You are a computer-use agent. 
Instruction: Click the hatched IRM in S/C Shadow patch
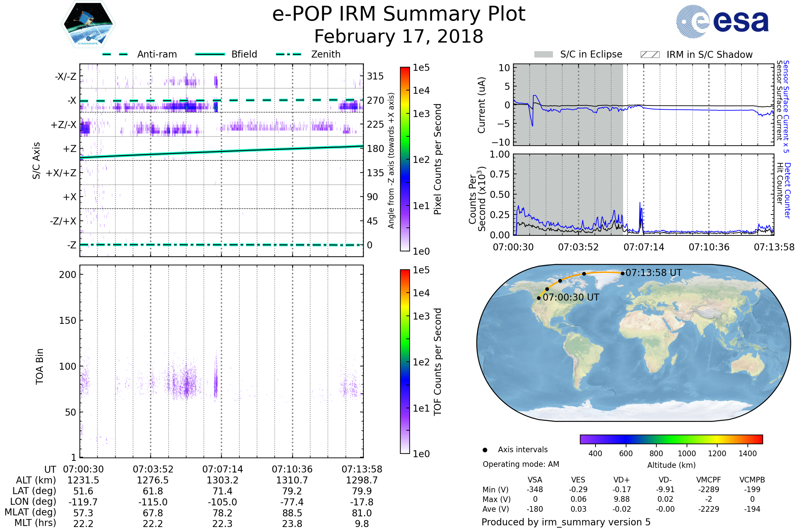point(650,55)
